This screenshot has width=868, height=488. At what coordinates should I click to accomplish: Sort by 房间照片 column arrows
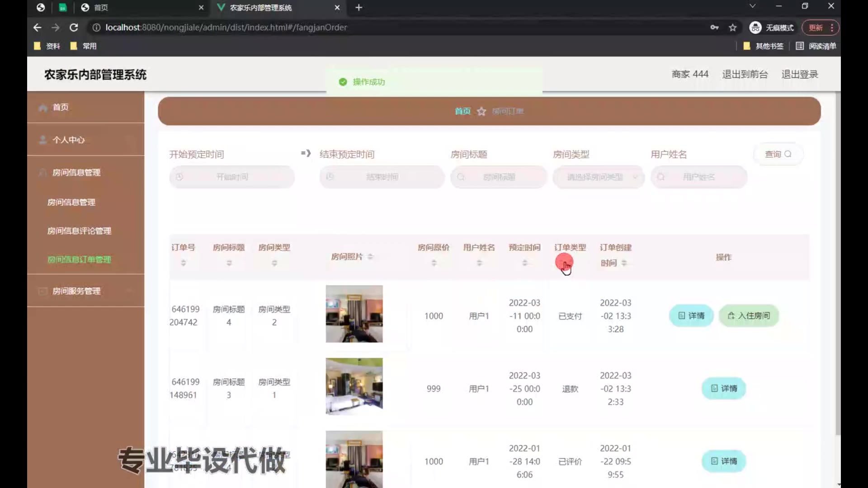(370, 257)
